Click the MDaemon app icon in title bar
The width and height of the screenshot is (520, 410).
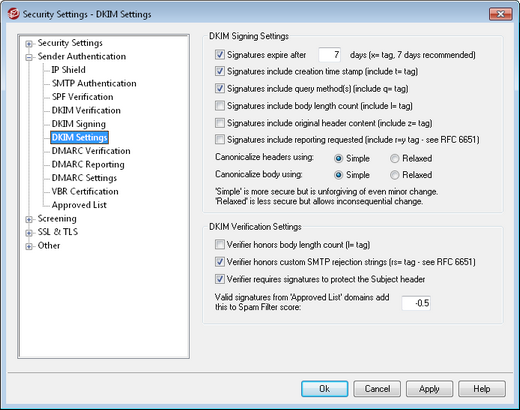click(x=13, y=14)
